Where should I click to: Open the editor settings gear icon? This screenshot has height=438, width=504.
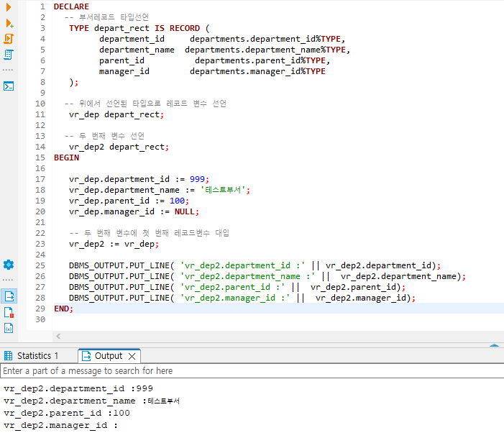[x=9, y=265]
